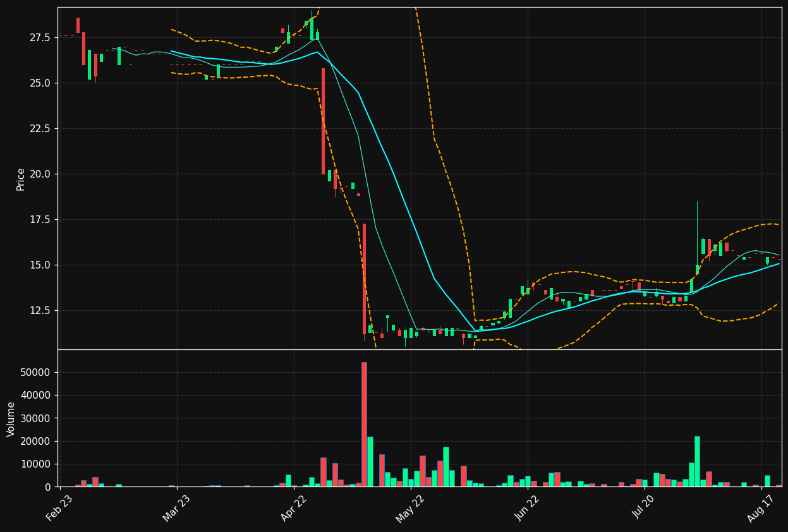Click the Jun 22 date label
The image size is (788, 532).
527,509
